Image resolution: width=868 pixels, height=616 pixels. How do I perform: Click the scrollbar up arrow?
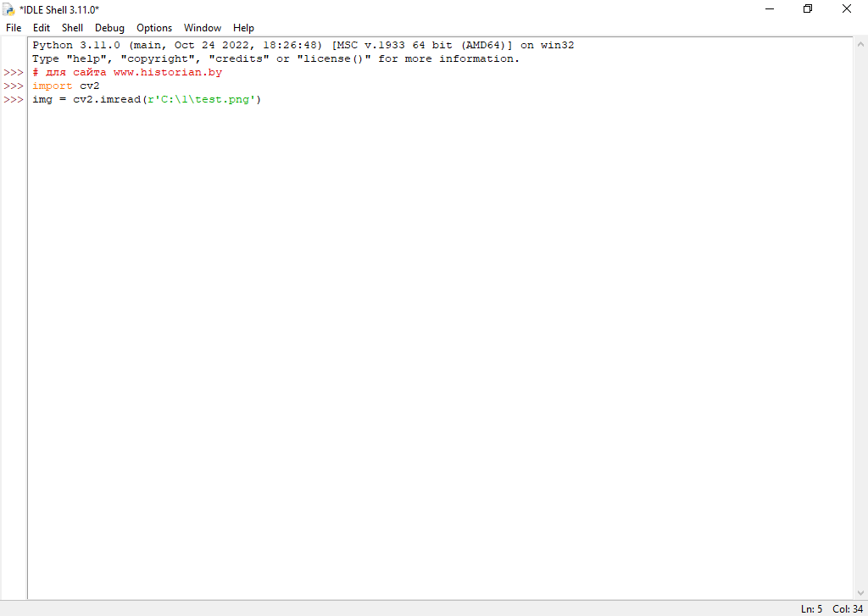tap(860, 42)
